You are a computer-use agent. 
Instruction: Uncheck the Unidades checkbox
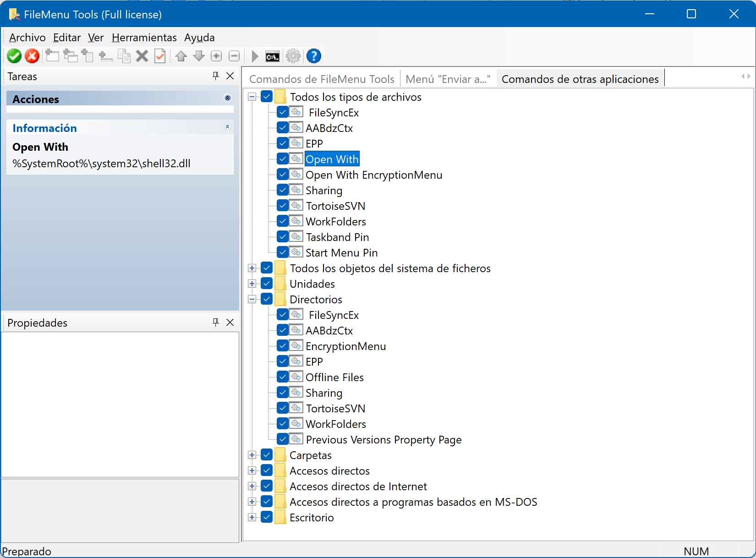tap(267, 284)
